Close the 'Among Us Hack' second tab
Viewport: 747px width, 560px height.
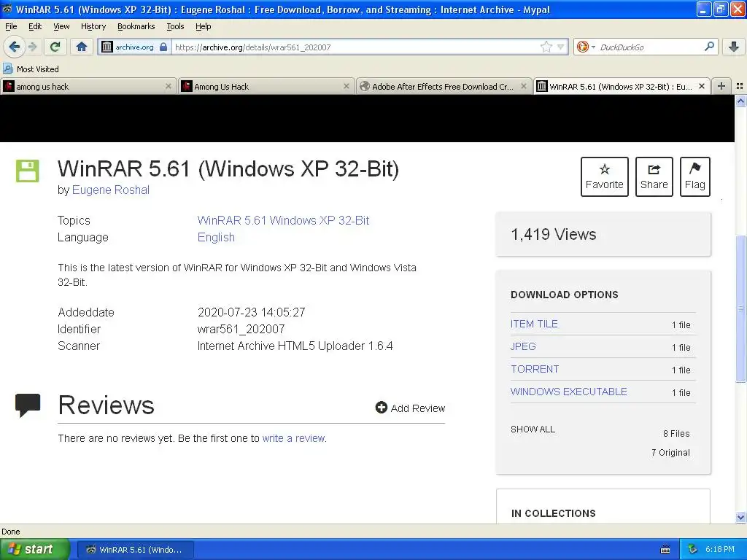point(347,86)
